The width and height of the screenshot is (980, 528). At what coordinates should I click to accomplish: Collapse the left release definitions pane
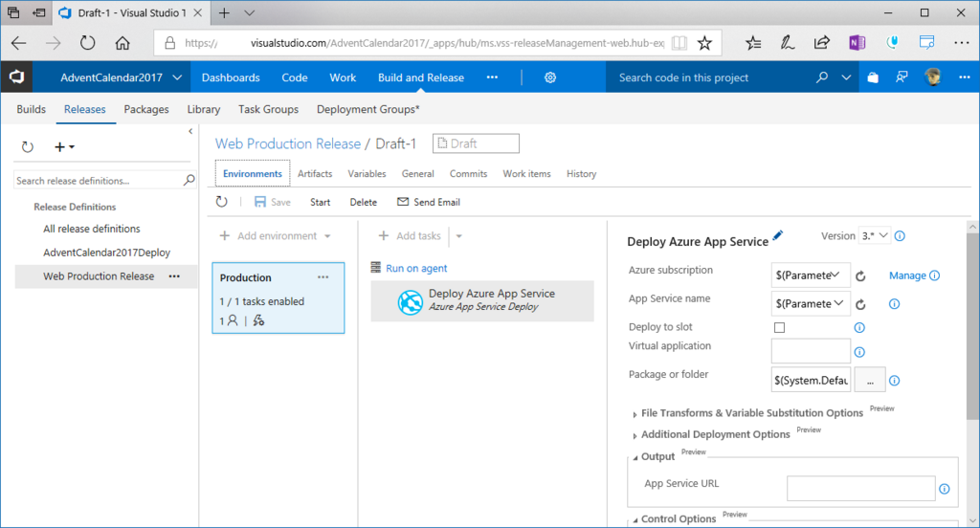click(190, 131)
